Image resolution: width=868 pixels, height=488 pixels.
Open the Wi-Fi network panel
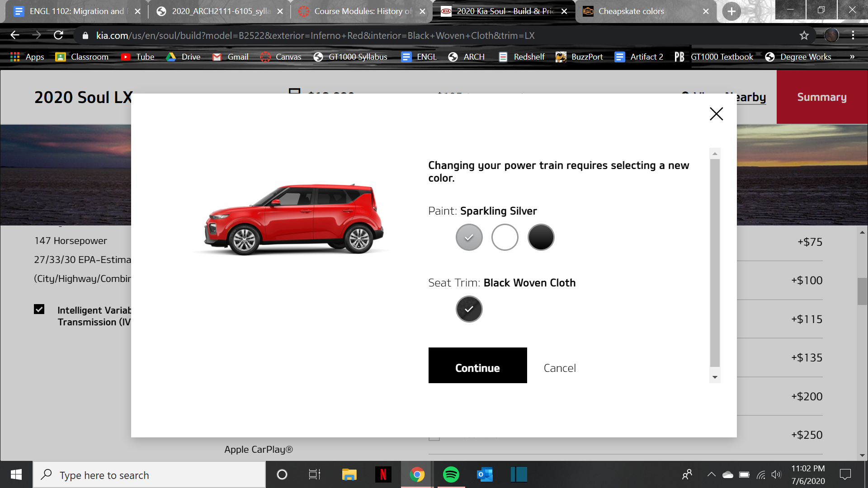[761, 474]
